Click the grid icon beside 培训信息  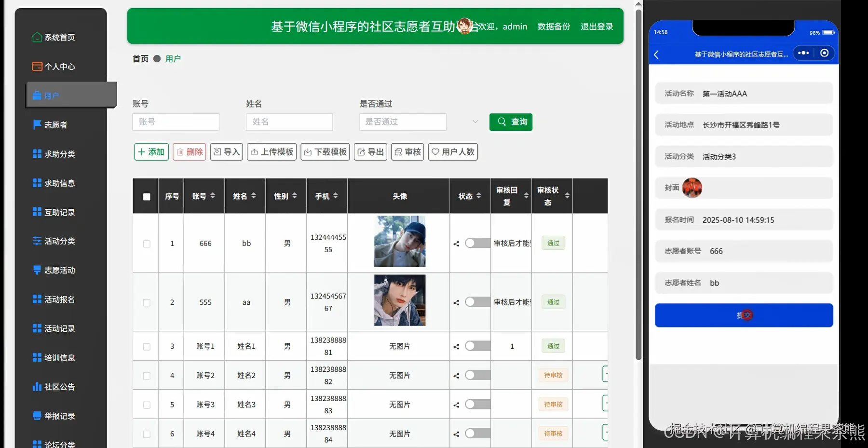tap(37, 357)
